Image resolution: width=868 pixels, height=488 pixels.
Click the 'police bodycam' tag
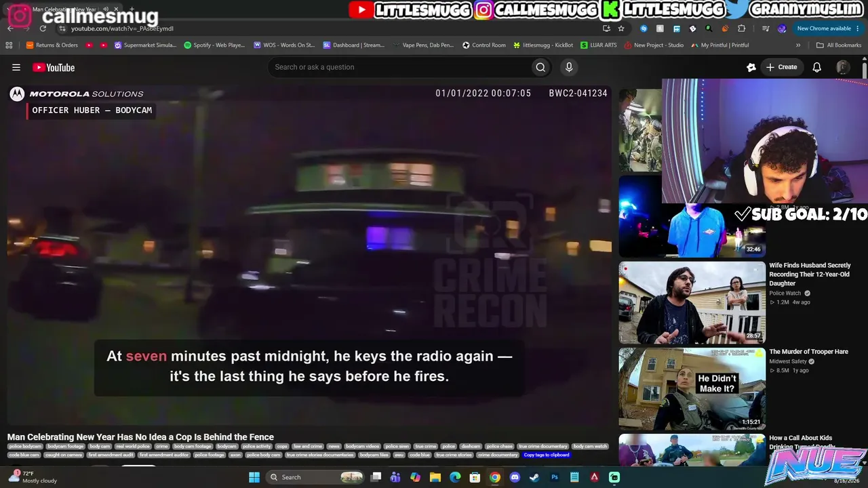(x=25, y=447)
